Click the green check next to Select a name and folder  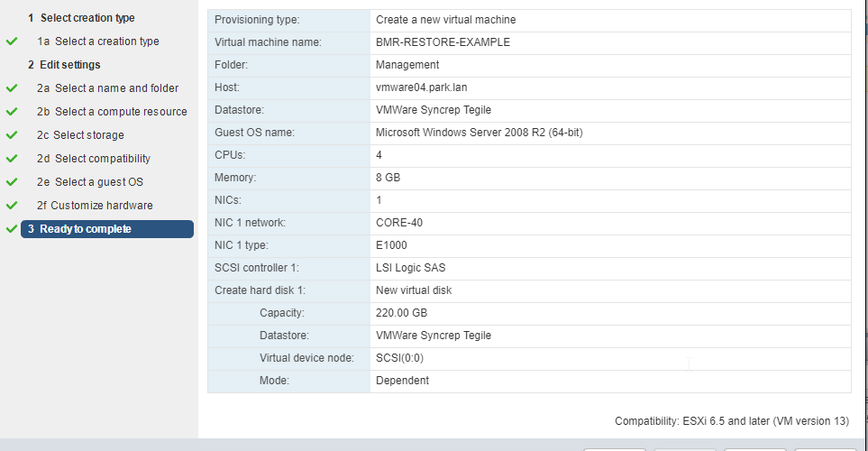(x=12, y=88)
